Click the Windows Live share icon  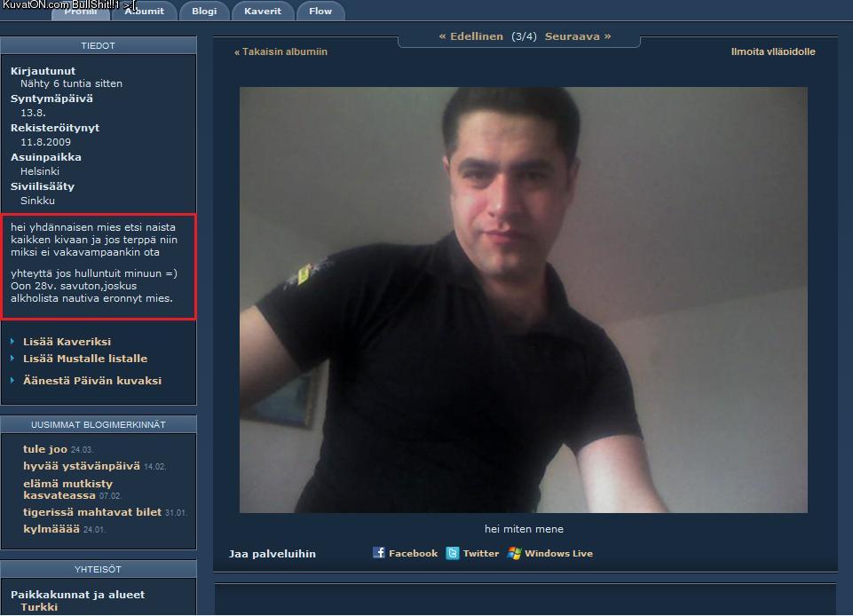pyautogui.click(x=514, y=553)
